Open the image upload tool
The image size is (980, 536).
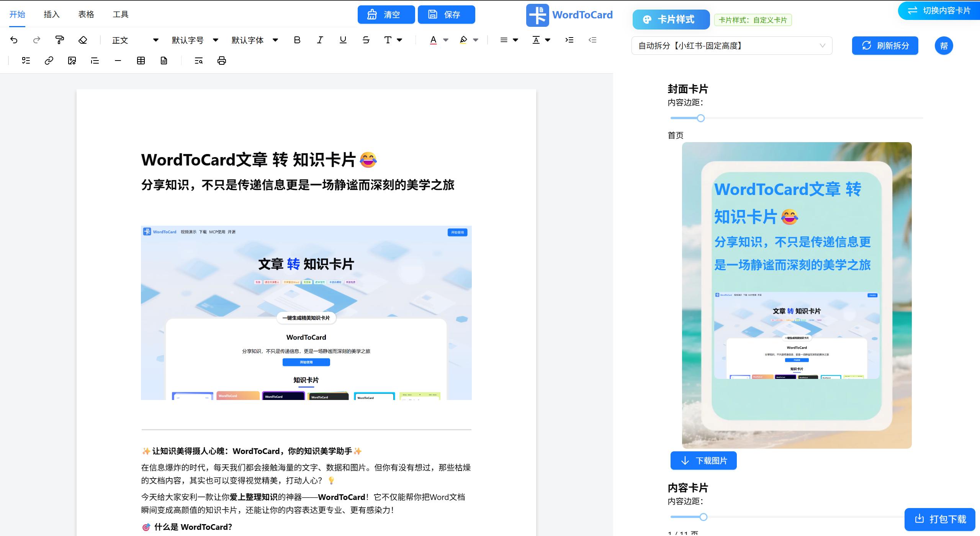[x=72, y=61]
